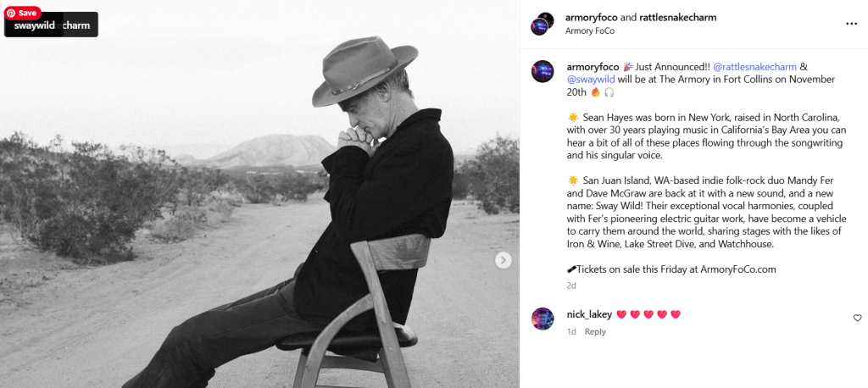The height and width of the screenshot is (388, 868).
Task: Click the combined profile avatar in the post header
Action: [x=542, y=23]
